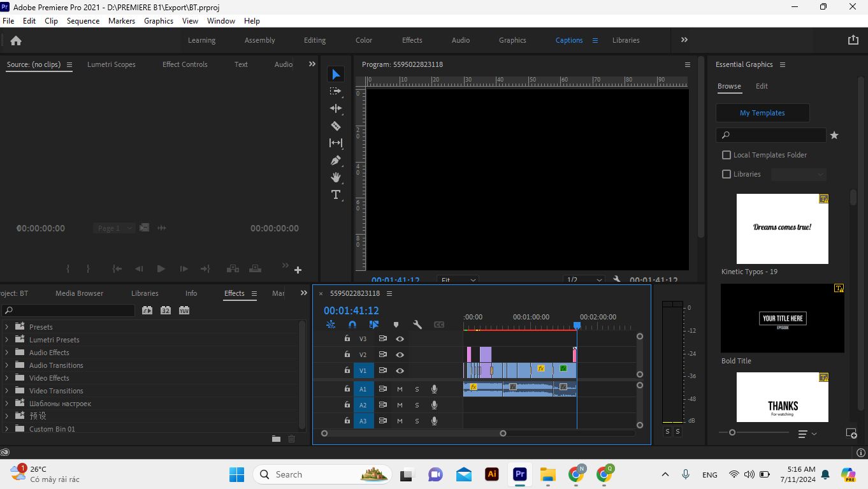Switch to the Color workspace tab

pyautogui.click(x=364, y=40)
